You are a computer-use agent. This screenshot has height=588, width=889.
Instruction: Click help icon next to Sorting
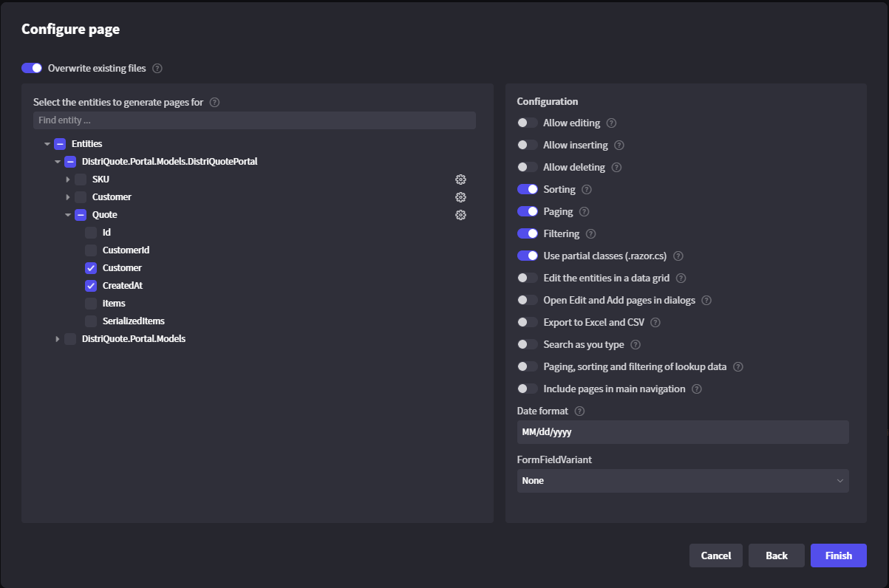(x=587, y=190)
